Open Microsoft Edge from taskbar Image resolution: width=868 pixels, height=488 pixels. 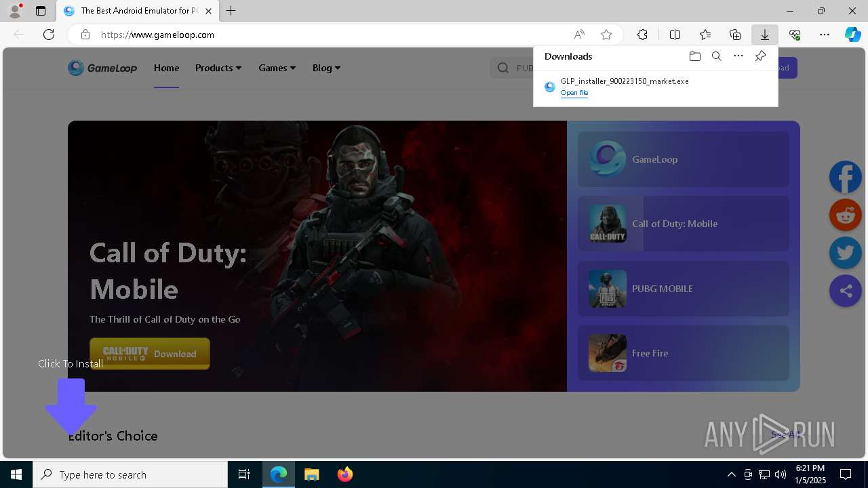click(279, 474)
